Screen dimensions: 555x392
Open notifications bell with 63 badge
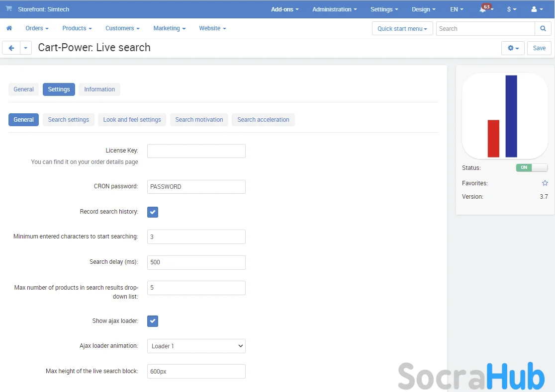(483, 9)
